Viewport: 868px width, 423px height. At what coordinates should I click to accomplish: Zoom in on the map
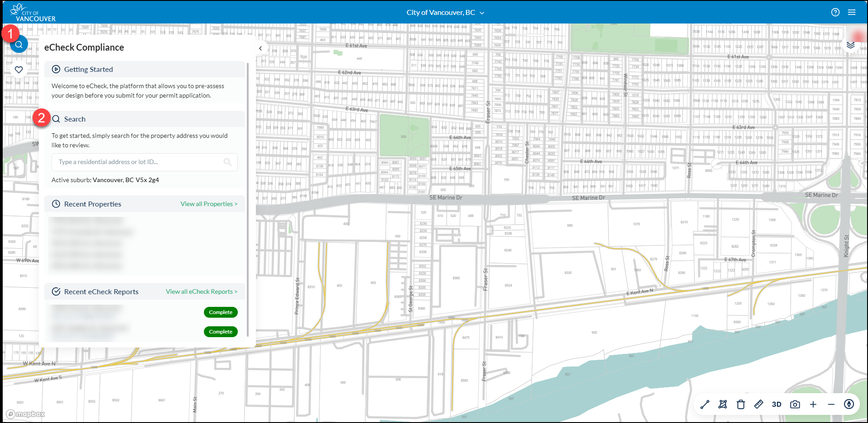[x=813, y=404]
